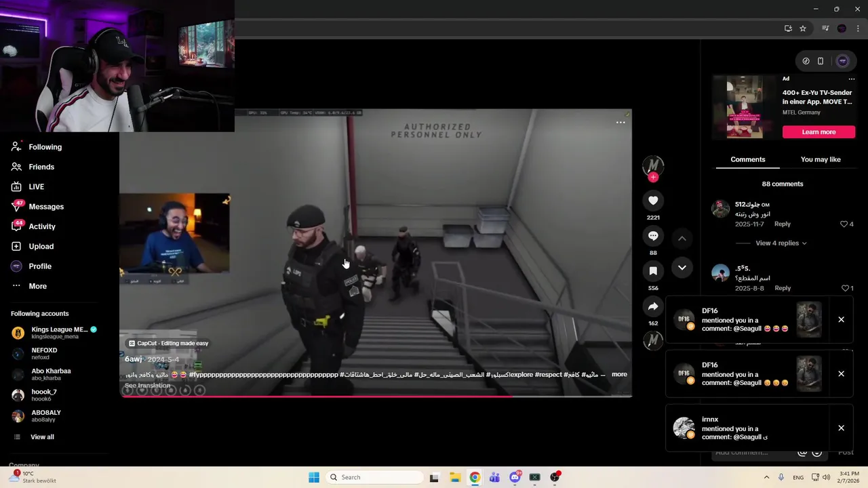Viewport: 868px width, 488px height.
Task: Open the profile avatar in top pill
Action: point(842,61)
